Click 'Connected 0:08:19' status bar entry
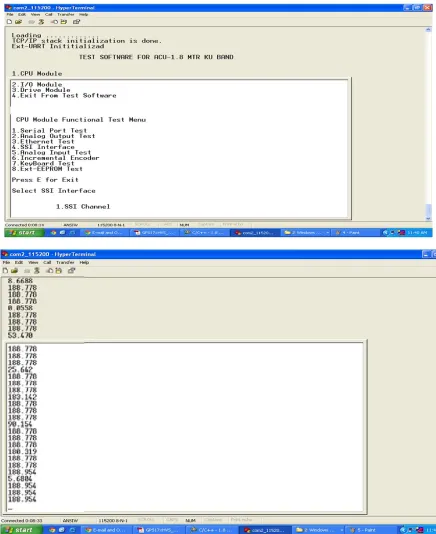The height and width of the screenshot is (534, 436). click(x=25, y=225)
